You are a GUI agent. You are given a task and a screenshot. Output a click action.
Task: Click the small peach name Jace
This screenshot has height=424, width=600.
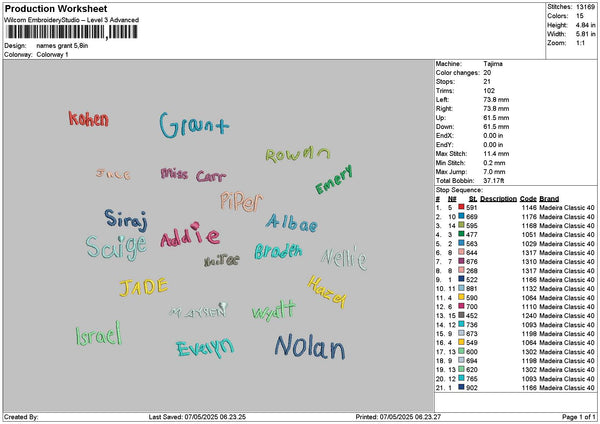point(113,174)
